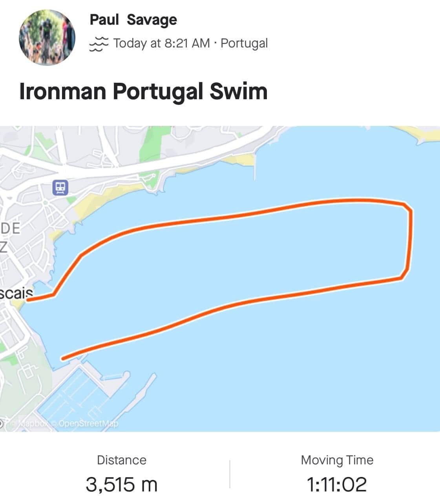Open the Paul Savage athlete name link

point(133,20)
